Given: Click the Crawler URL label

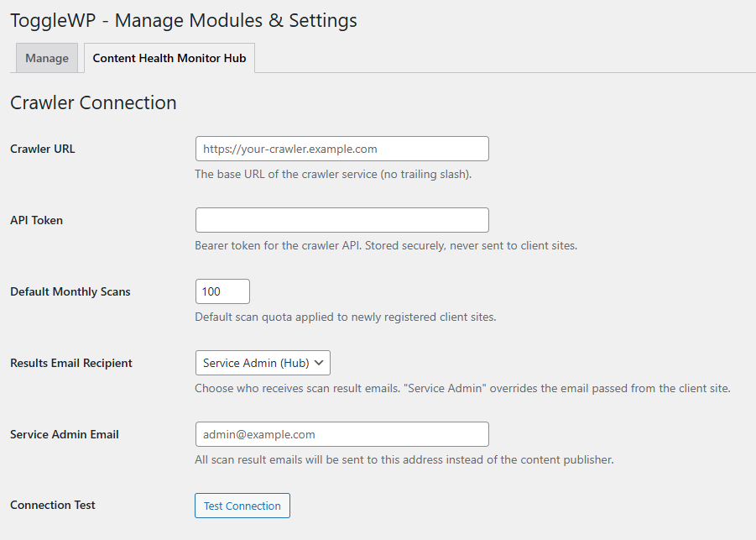Looking at the screenshot, I should click(x=43, y=149).
